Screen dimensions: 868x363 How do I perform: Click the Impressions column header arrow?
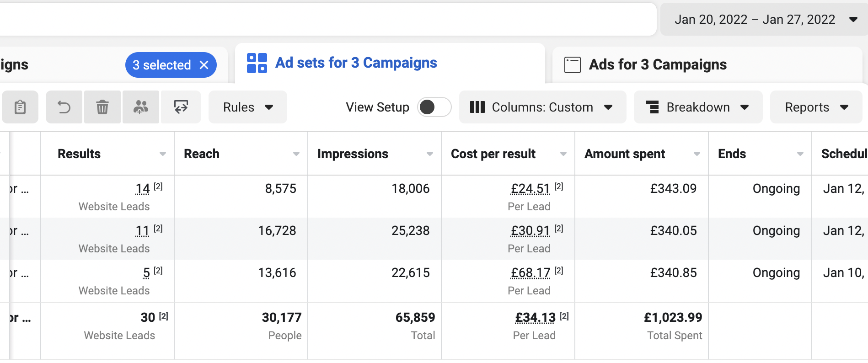[x=429, y=154]
